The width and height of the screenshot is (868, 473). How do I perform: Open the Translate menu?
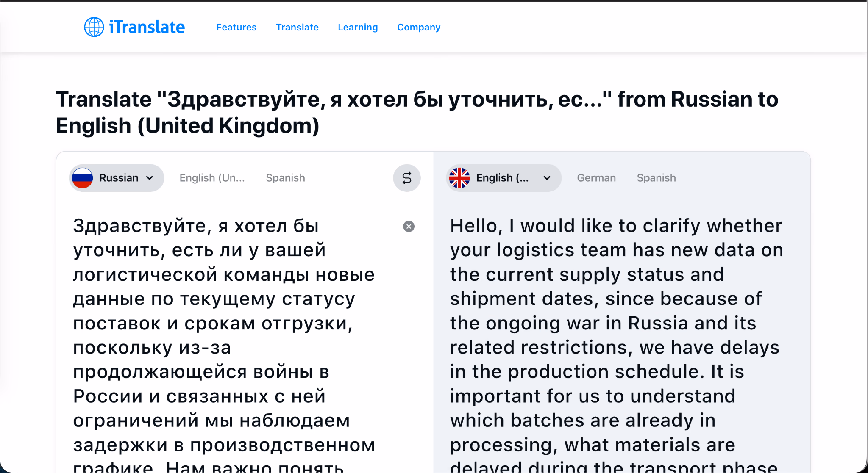pos(297,27)
